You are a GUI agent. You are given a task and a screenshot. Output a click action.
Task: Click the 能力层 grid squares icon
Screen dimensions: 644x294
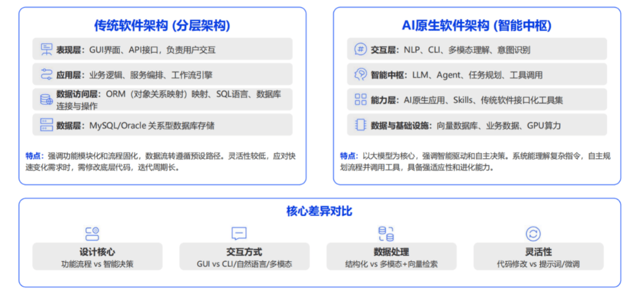pos(360,100)
